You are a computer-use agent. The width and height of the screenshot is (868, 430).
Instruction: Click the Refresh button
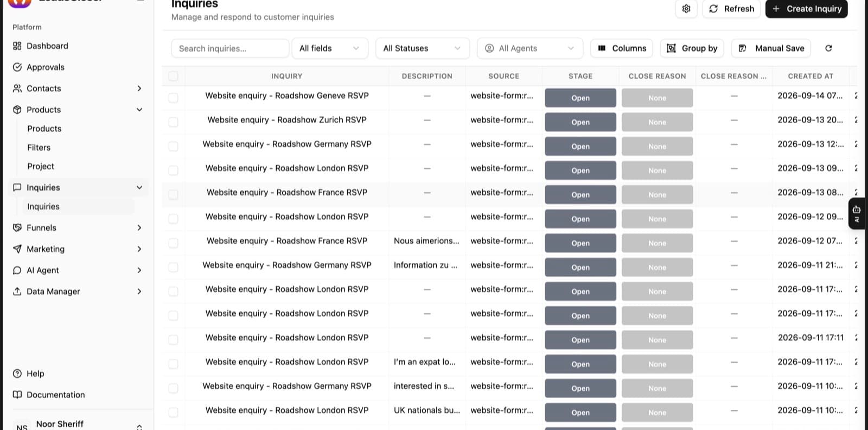coord(731,9)
